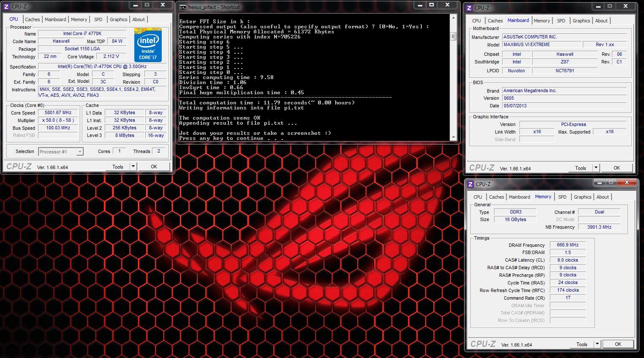
Task: Open Caches tab in the CPU window
Action: 32,19
